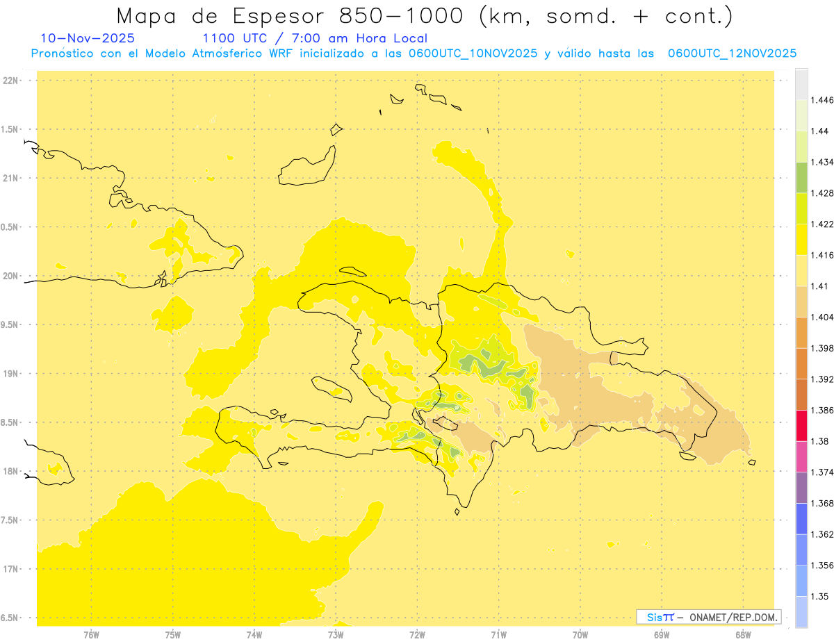Select the light blue legend band between 1.35 and 1.356
Viewport: 834px width, 644px height.
(801, 581)
